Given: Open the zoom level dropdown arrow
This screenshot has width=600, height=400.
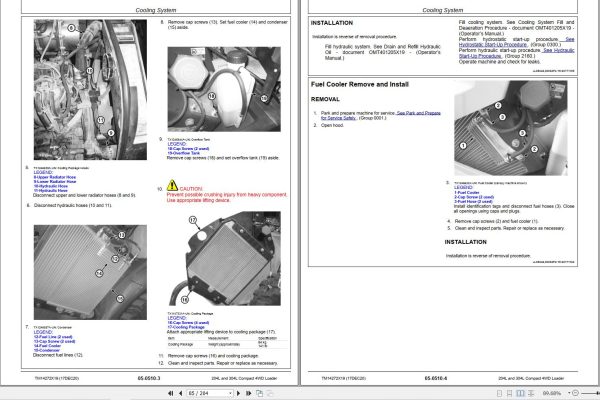Looking at the screenshot, I should [569, 393].
